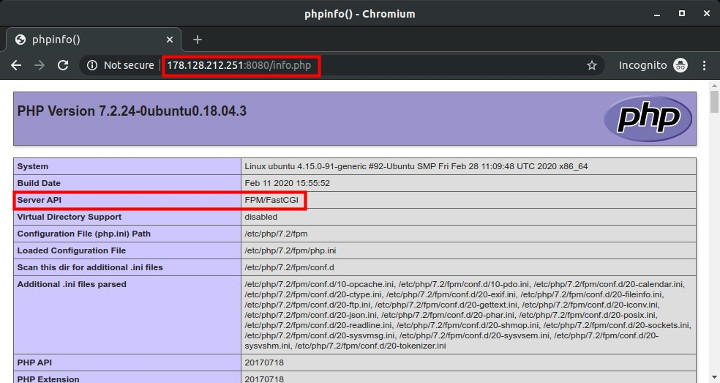
Task: Open the Incognito profile icon
Action: coord(681,65)
